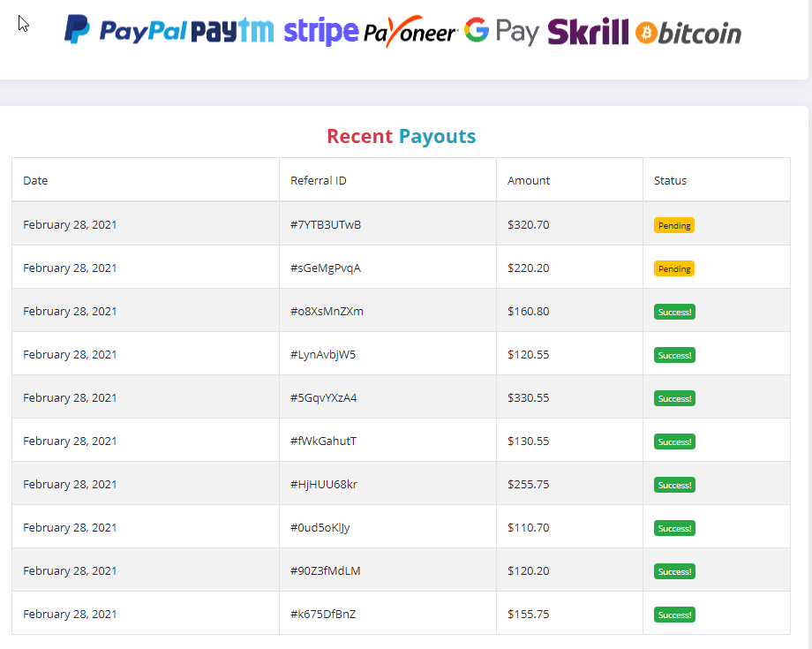This screenshot has width=812, height=649.
Task: Click the Success badge for #o8XsMnZXm
Action: coord(674,312)
